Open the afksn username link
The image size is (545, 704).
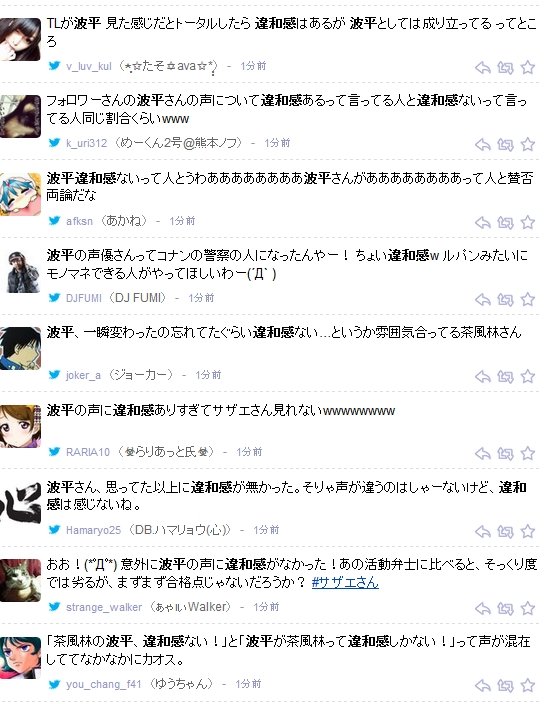click(79, 221)
